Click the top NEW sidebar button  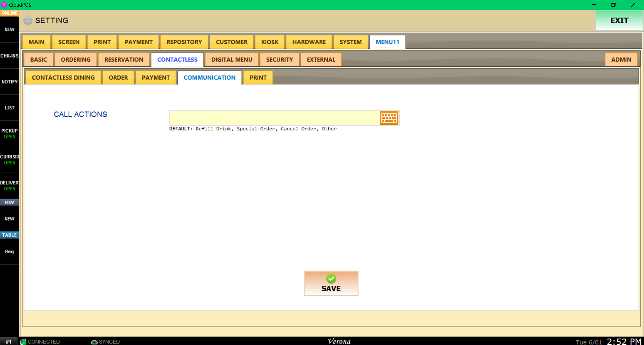(9, 29)
